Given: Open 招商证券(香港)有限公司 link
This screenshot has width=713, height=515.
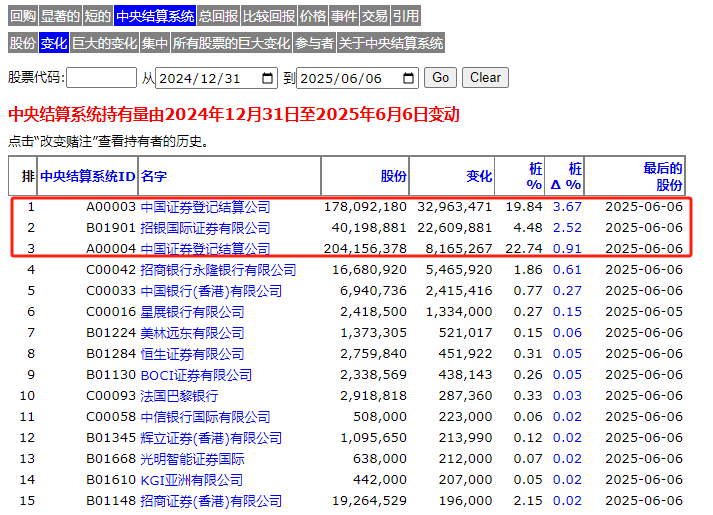Looking at the screenshot, I should click(x=211, y=500).
